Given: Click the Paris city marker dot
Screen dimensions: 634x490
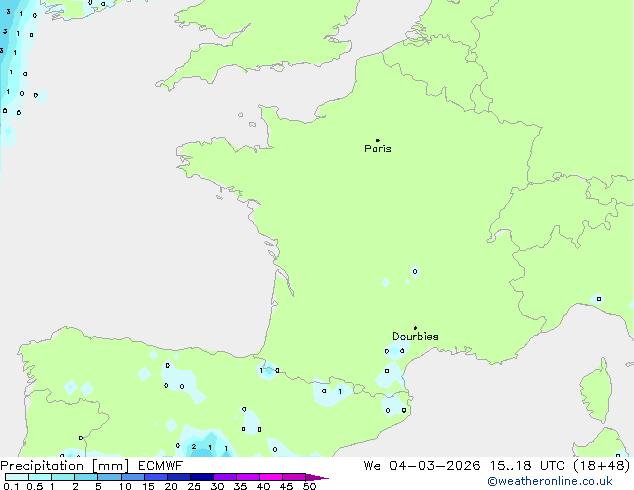Looking at the screenshot, I should click(x=377, y=140).
